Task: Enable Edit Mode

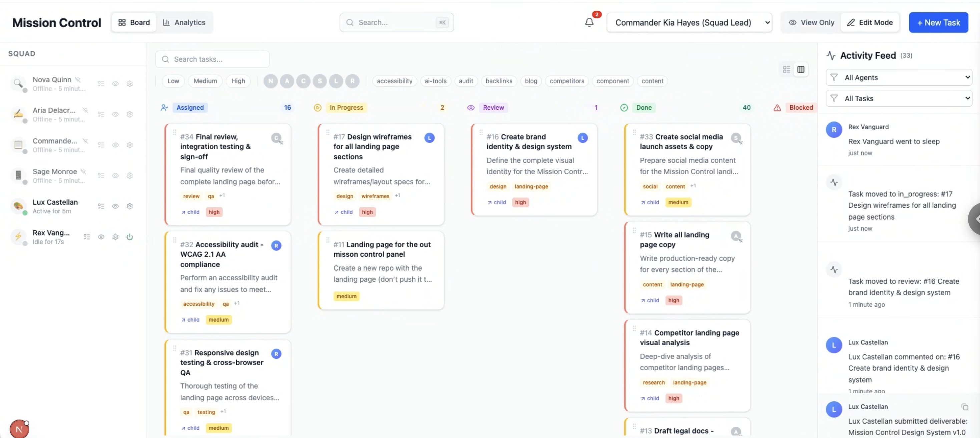Action: click(x=870, y=22)
